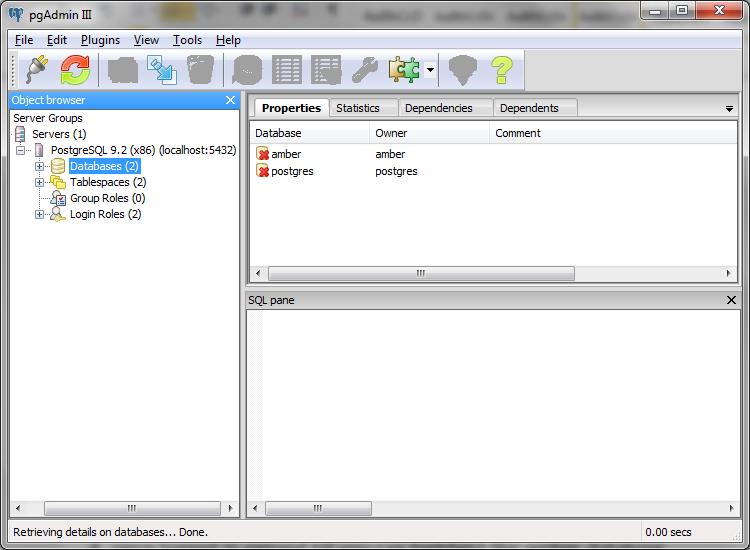
Task: Expand the Login Roles tree node
Action: point(40,214)
